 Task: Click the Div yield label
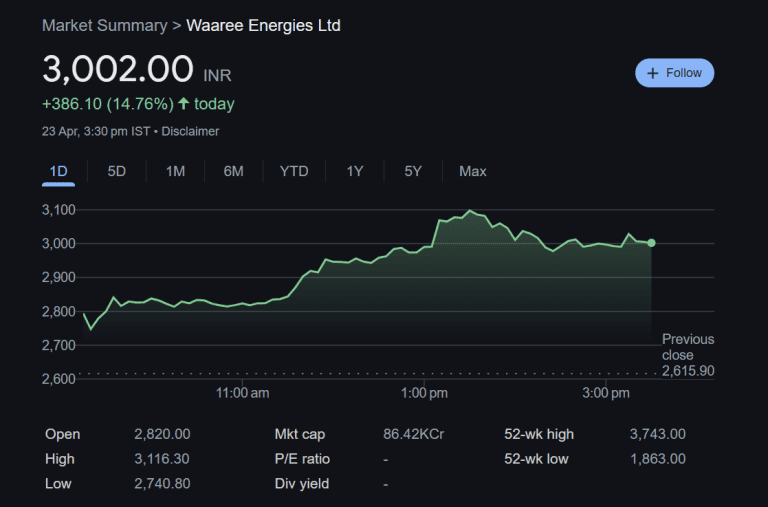pyautogui.click(x=302, y=484)
